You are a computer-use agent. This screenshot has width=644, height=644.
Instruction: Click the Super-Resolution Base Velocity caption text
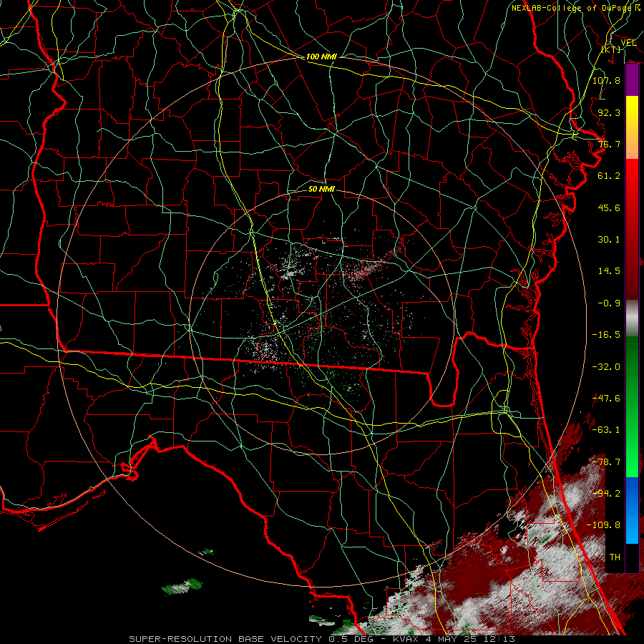322,639
